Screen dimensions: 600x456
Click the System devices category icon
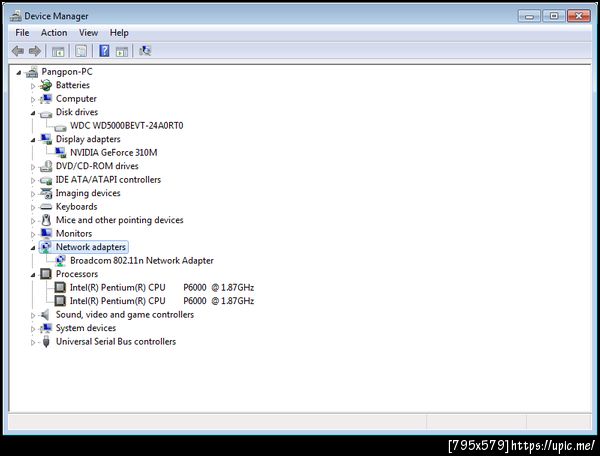point(46,328)
